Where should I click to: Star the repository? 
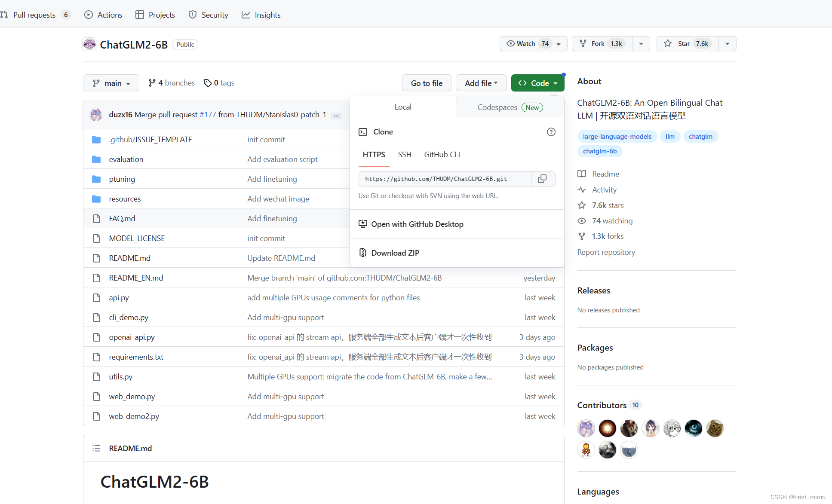pos(688,44)
